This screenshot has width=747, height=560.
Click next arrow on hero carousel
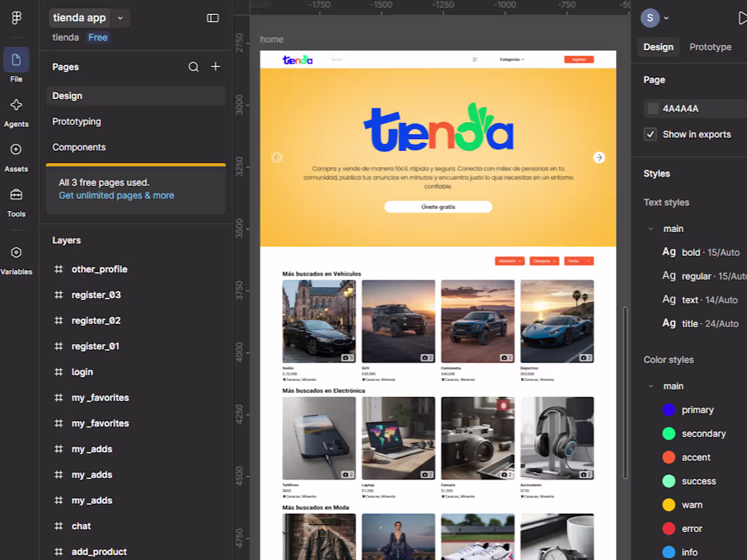(x=599, y=157)
